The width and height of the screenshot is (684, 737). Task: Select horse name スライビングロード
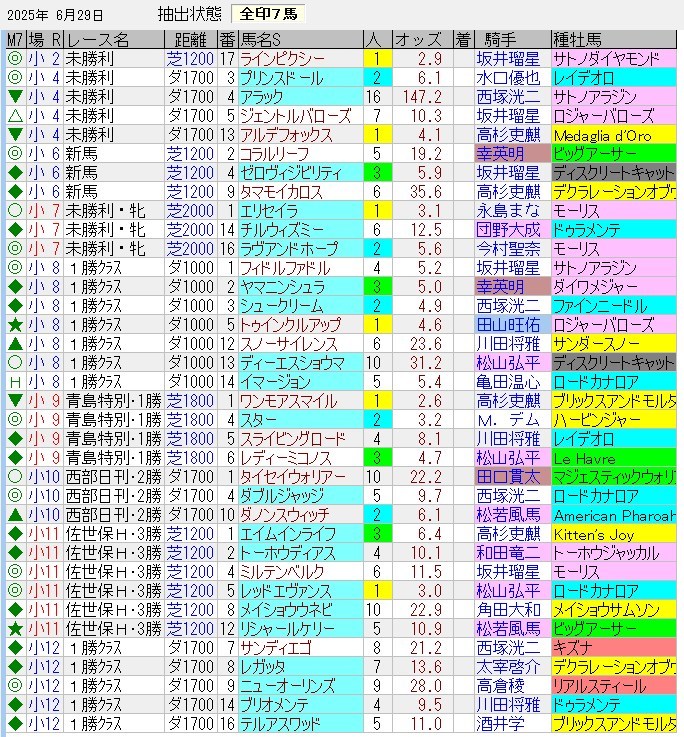pyautogui.click(x=293, y=439)
